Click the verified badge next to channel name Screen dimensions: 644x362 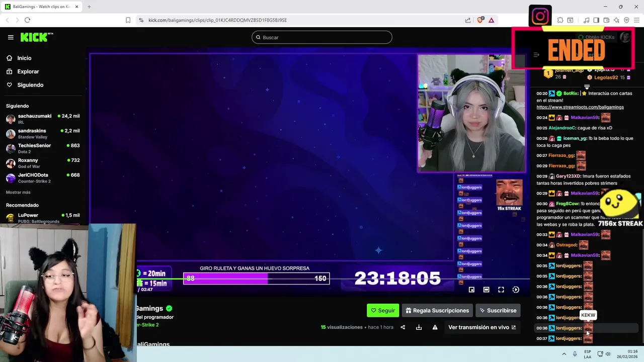169,308
